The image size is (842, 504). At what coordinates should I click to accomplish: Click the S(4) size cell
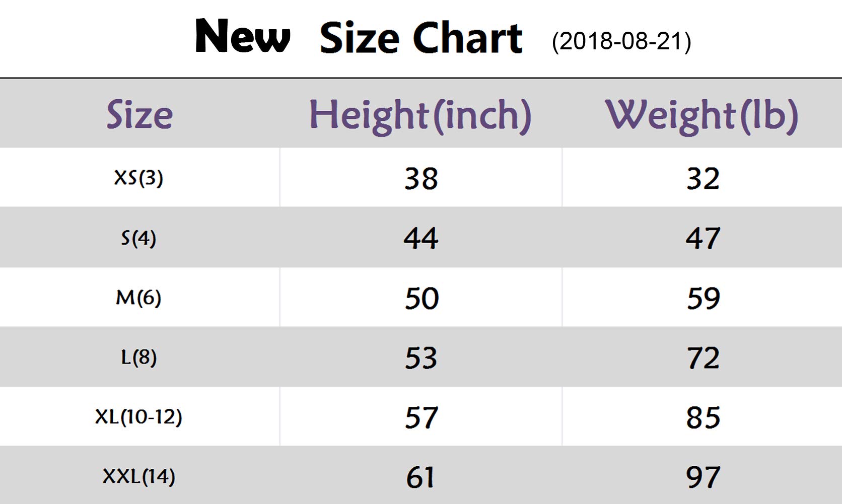138,238
